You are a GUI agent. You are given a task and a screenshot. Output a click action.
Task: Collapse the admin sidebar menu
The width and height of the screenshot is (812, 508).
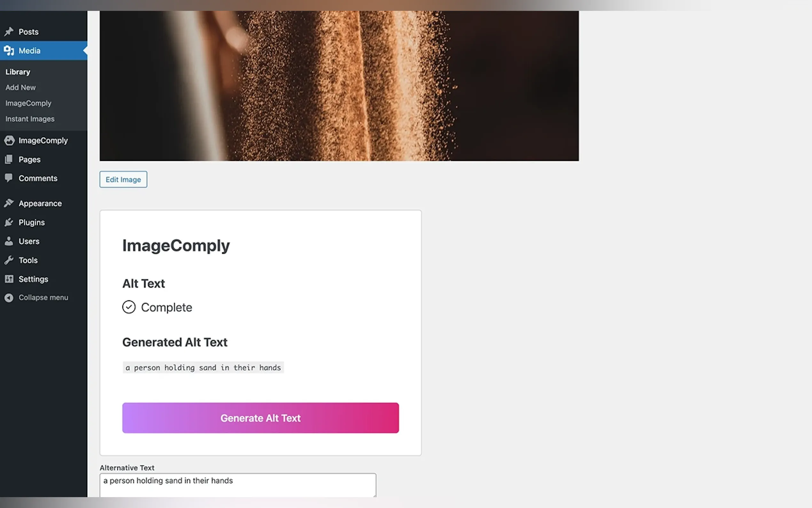click(36, 298)
